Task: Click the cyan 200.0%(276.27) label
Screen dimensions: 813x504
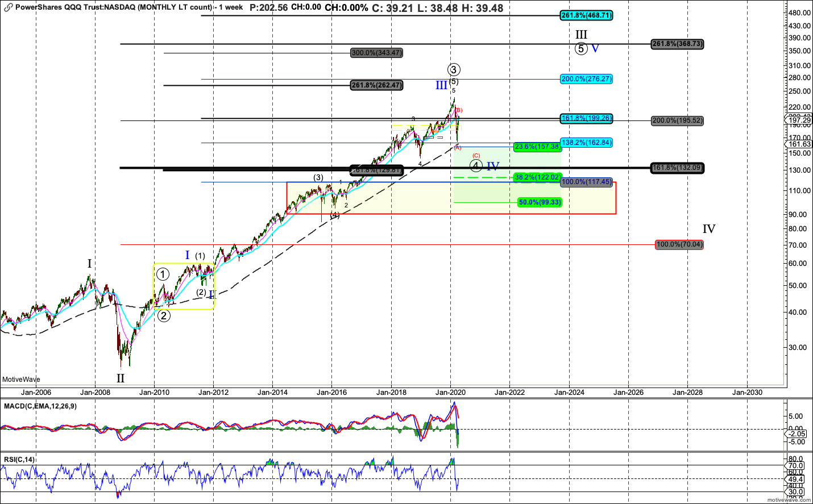Action: [586, 79]
